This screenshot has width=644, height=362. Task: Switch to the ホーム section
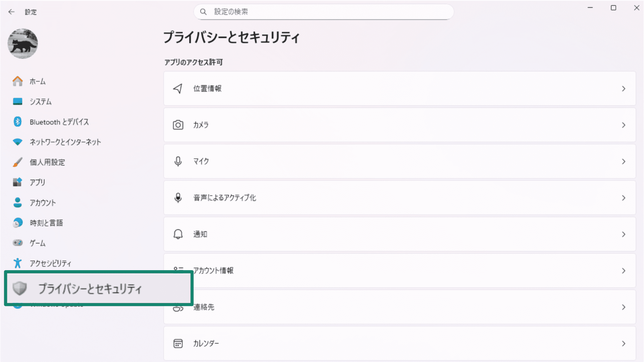point(37,81)
